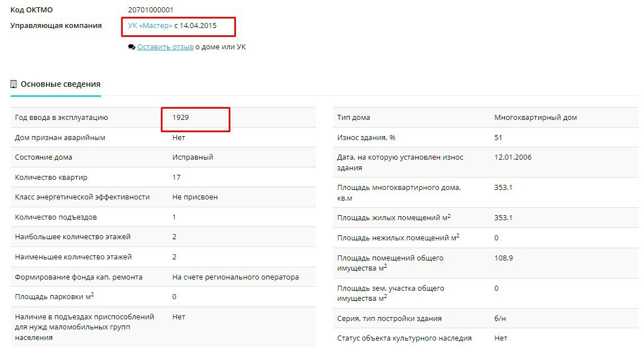
Task: Click the apartment count value 17
Action: [177, 177]
